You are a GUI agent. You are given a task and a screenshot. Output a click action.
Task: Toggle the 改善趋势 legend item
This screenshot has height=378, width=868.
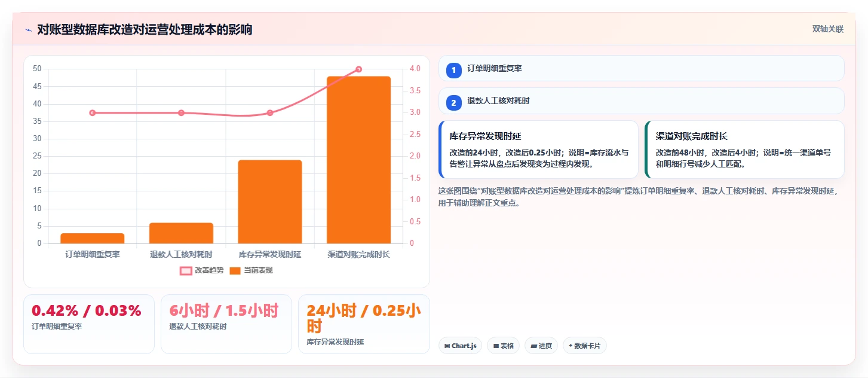(202, 270)
